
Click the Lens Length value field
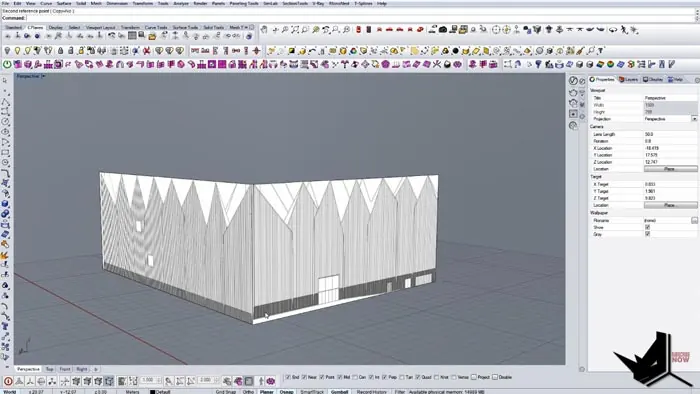[671, 134]
